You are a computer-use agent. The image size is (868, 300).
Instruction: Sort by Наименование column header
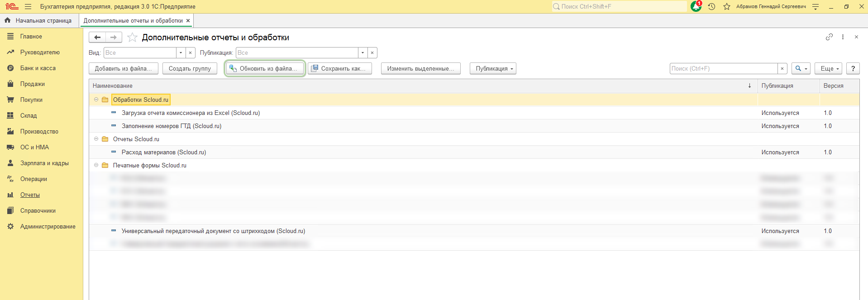point(423,86)
